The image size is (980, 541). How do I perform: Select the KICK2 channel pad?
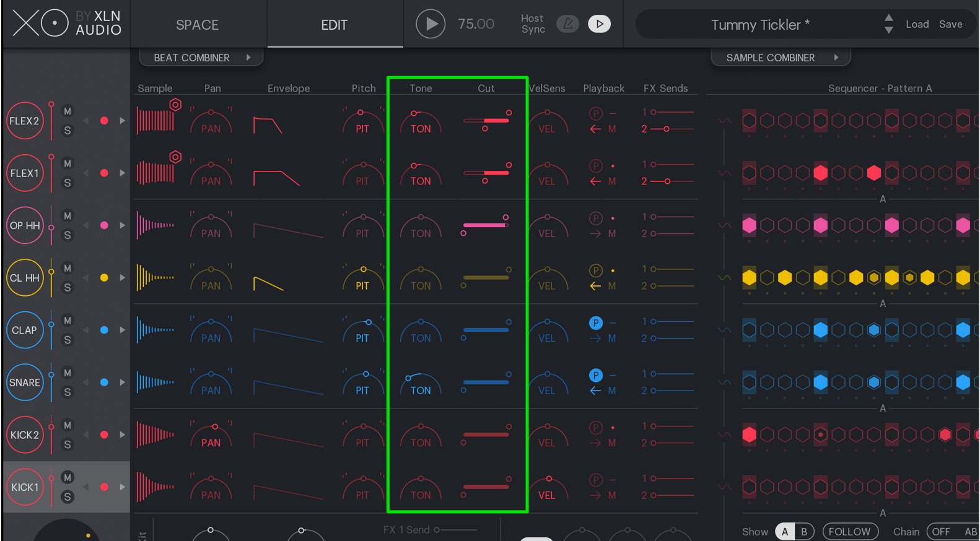tap(25, 435)
